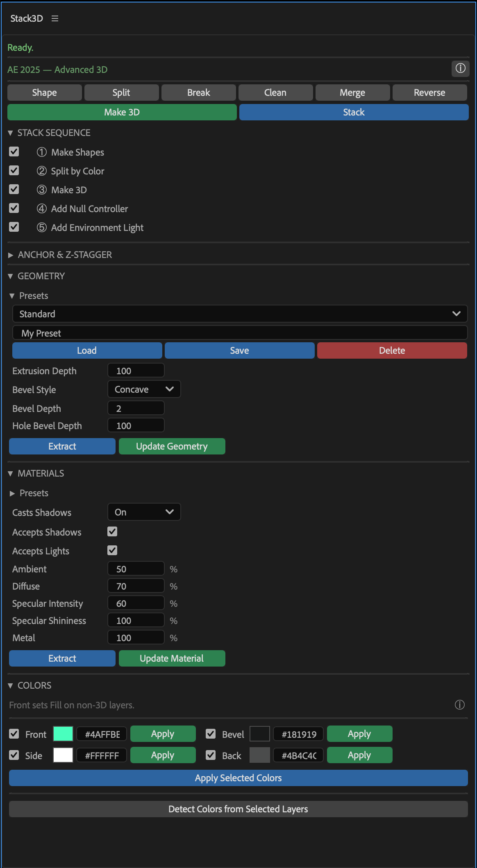Click the Extrusion Depth value field
This screenshot has width=477, height=868.
pyautogui.click(x=136, y=371)
